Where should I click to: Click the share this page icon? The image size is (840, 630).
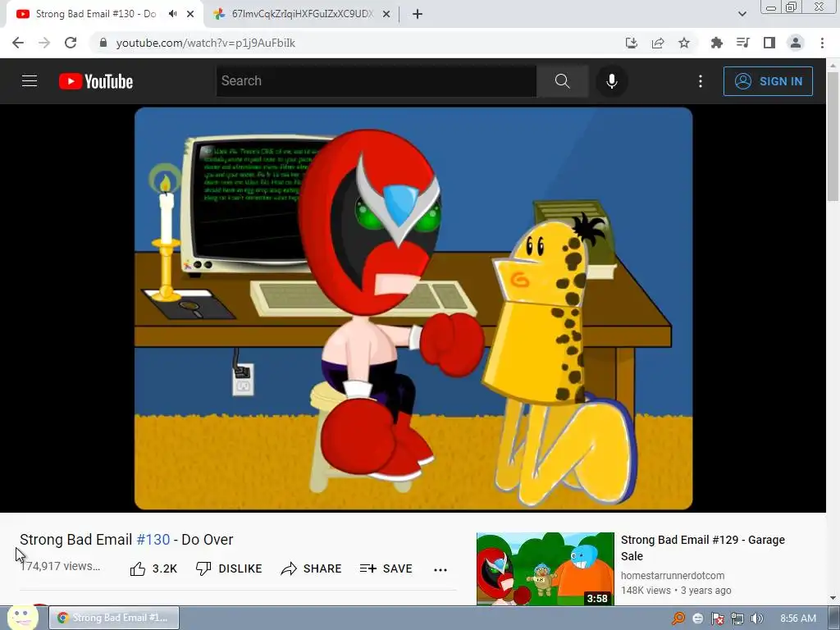[658, 43]
